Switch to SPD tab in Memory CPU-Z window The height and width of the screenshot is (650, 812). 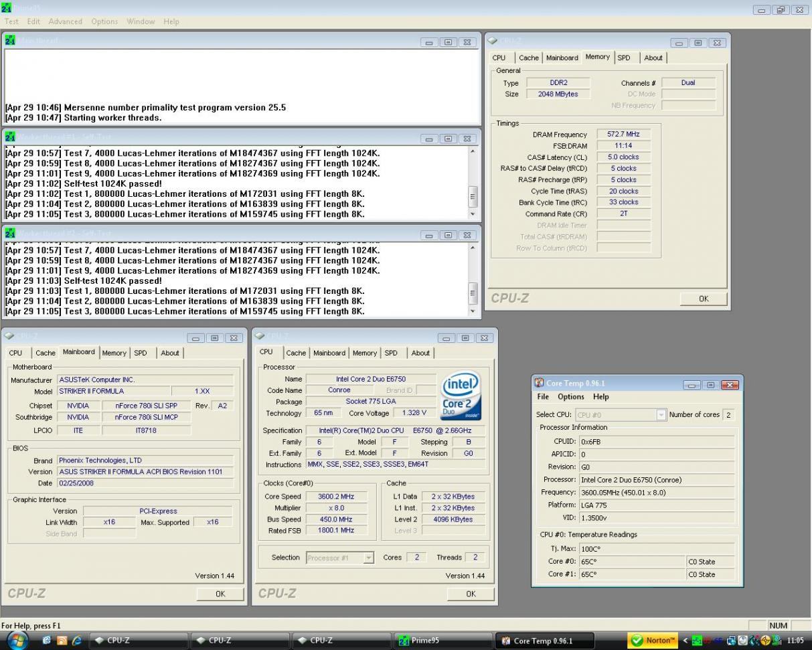click(x=624, y=58)
